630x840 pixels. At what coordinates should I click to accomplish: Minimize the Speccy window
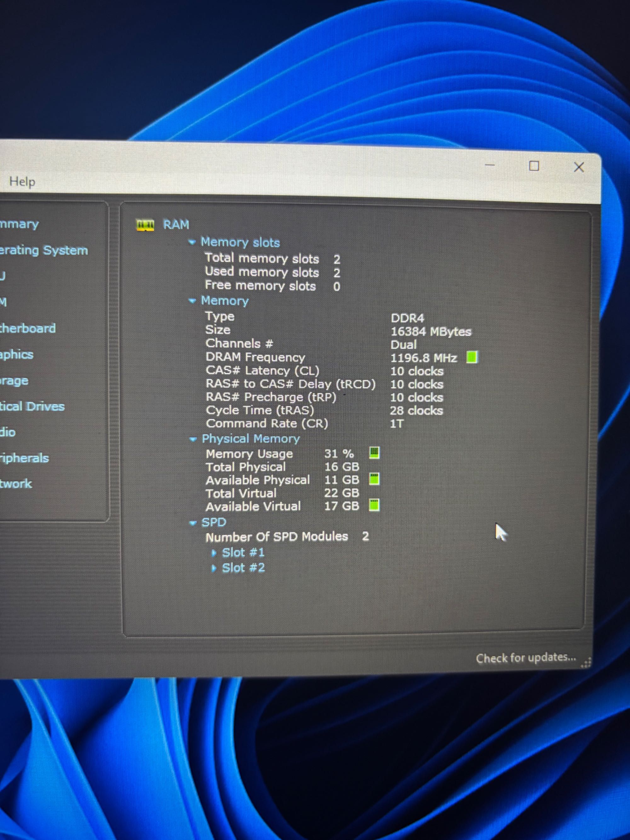coord(490,165)
